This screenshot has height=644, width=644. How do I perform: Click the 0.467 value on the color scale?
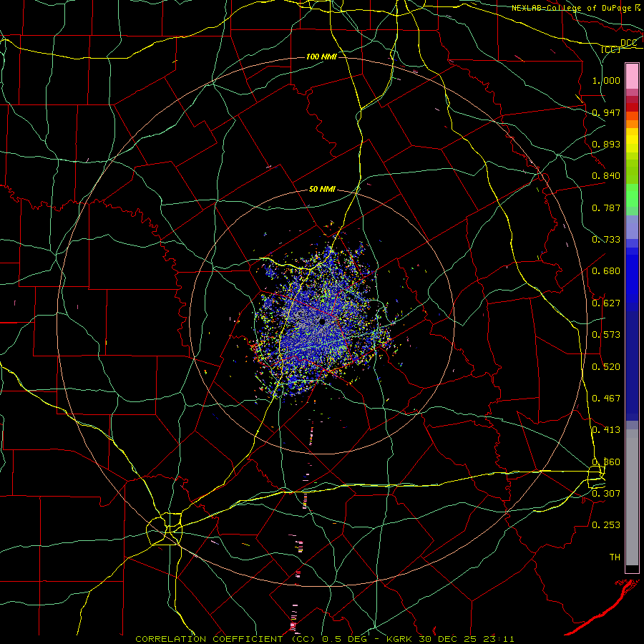tap(606, 399)
